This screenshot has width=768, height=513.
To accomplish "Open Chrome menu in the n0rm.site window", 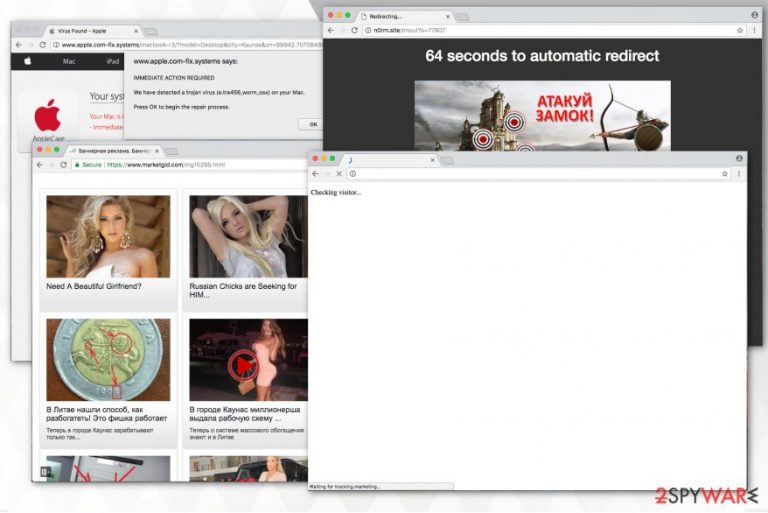I will [x=754, y=30].
